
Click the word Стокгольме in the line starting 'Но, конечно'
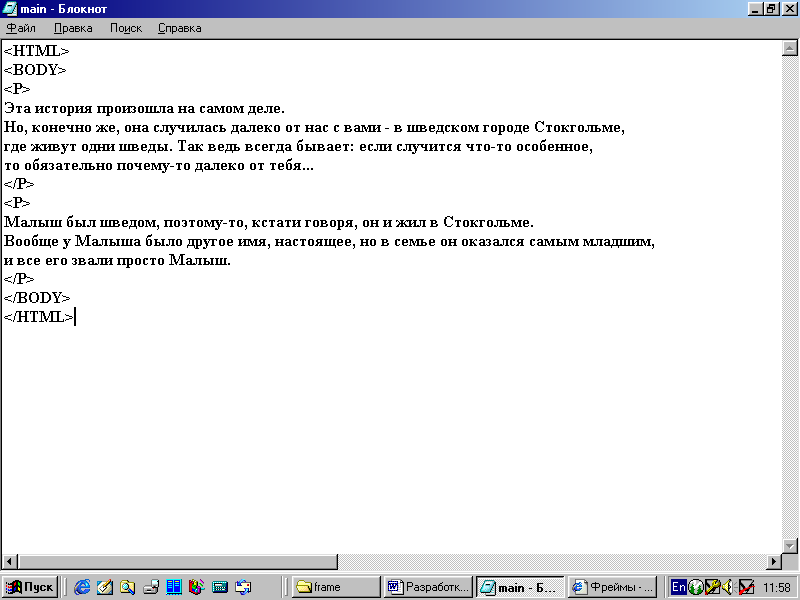coord(579,127)
